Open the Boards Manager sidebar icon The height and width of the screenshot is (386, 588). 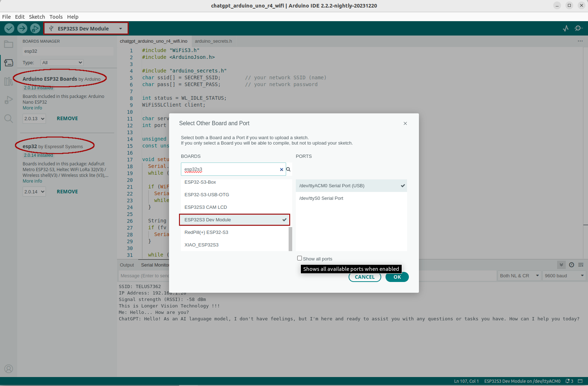point(9,63)
